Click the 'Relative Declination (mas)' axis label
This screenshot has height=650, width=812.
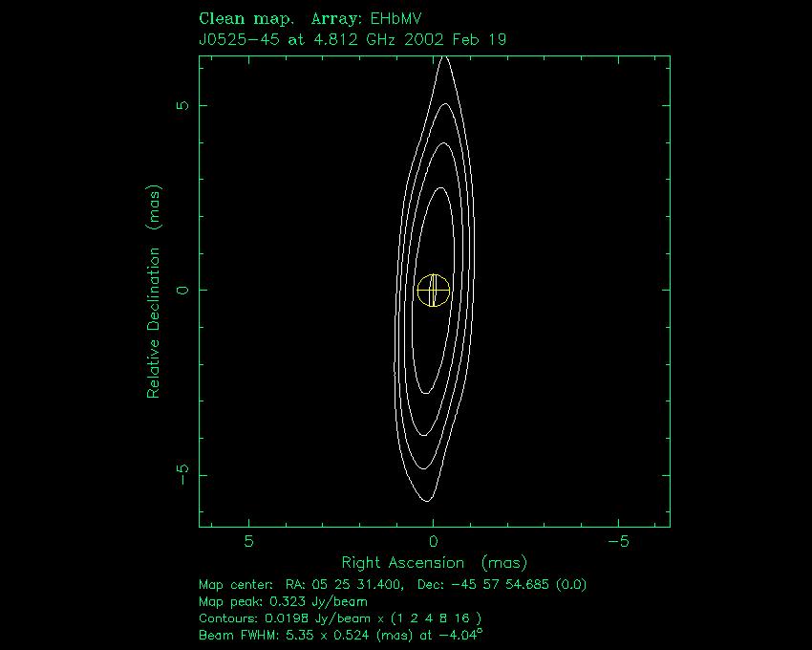click(154, 292)
